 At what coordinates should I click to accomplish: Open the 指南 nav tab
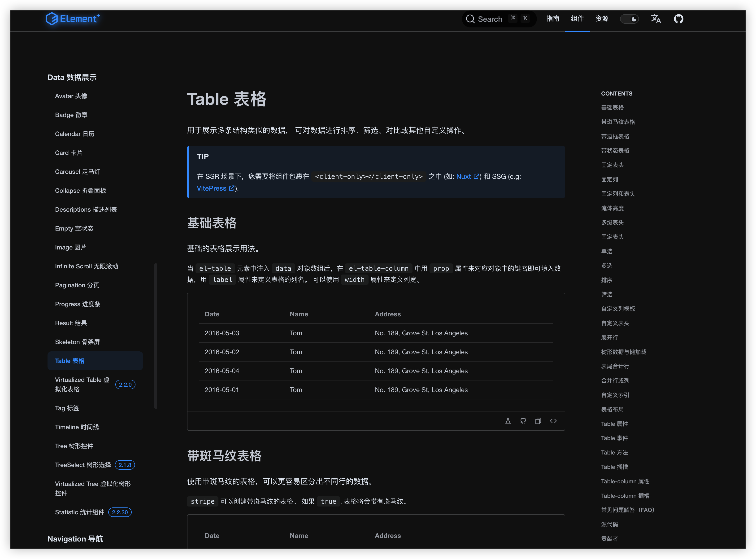tap(553, 19)
